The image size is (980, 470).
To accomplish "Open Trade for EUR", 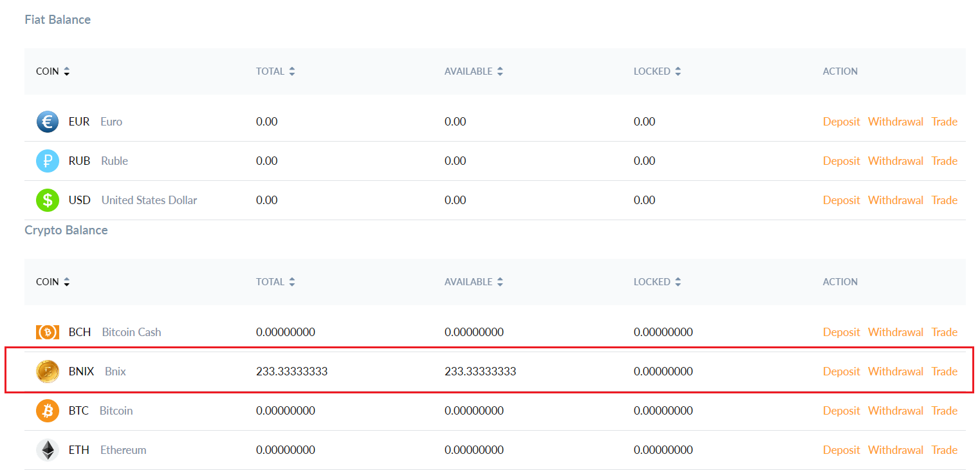I will (x=945, y=122).
